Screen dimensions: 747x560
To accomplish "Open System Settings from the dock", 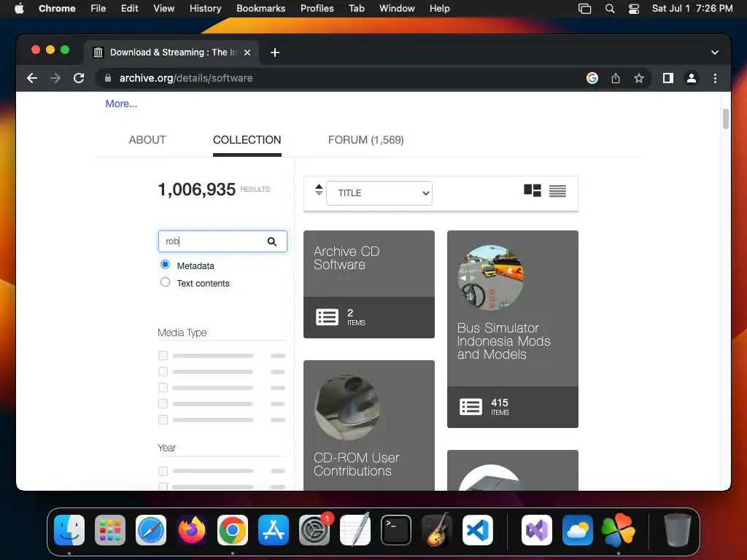I will pos(314,530).
